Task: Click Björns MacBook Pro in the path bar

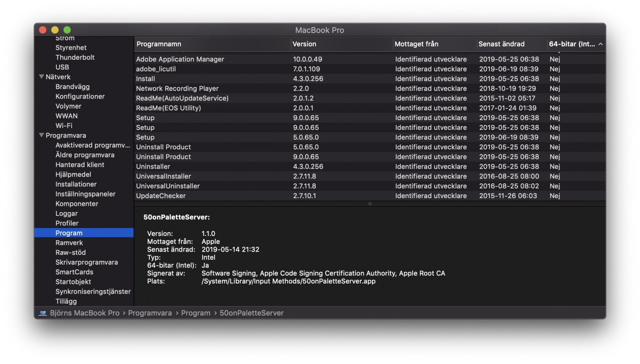Action: pos(85,313)
